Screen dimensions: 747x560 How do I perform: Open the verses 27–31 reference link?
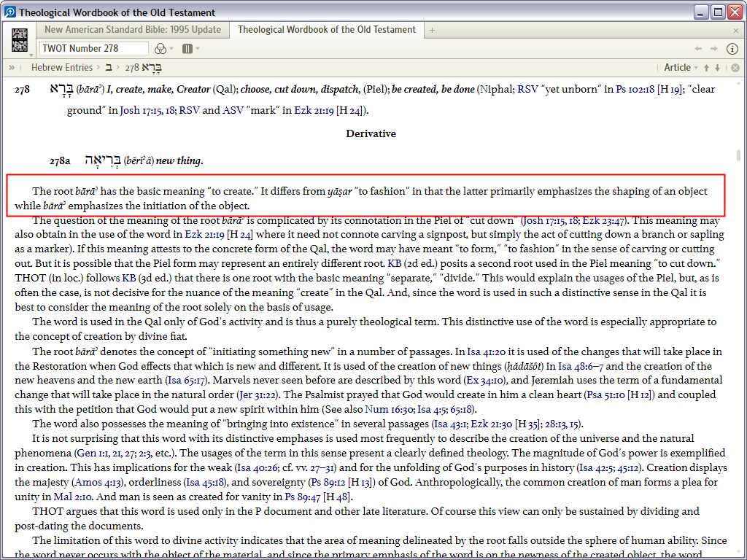pyautogui.click(x=322, y=467)
